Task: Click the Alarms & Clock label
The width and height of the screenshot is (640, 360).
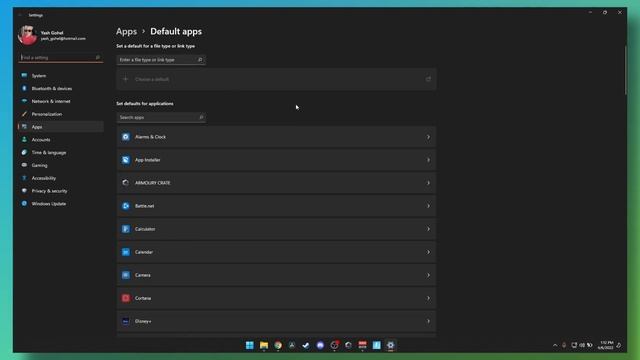Action: point(150,137)
